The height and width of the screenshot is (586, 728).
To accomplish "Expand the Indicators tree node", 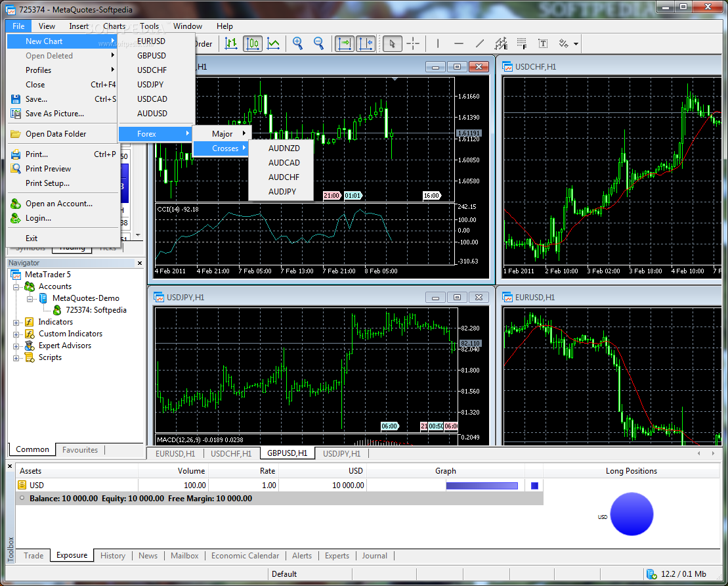I will pyautogui.click(x=16, y=323).
